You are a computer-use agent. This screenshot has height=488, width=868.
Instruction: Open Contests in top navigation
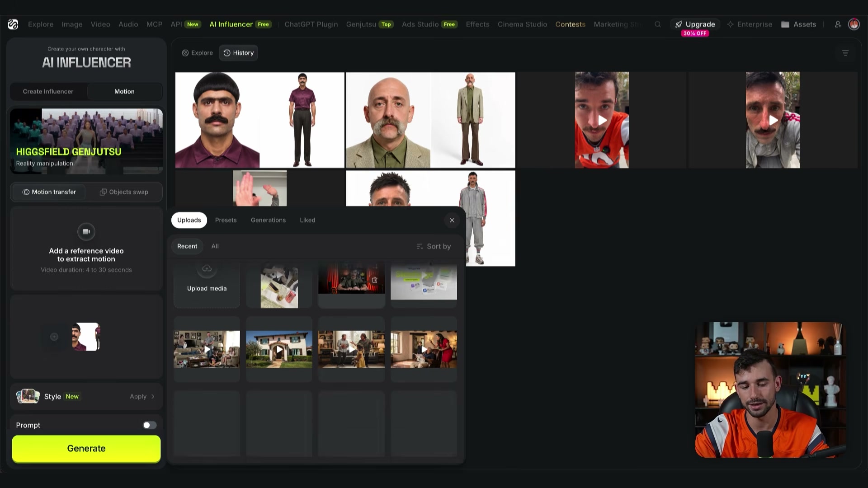[570, 24]
